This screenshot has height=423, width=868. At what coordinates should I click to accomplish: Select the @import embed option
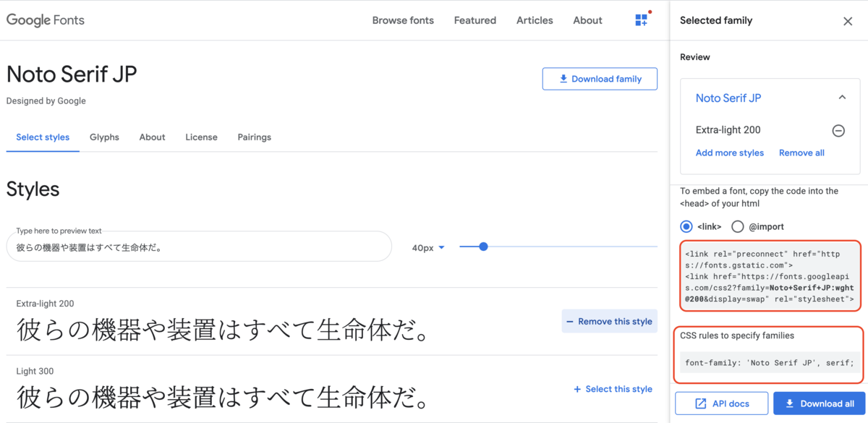click(738, 226)
